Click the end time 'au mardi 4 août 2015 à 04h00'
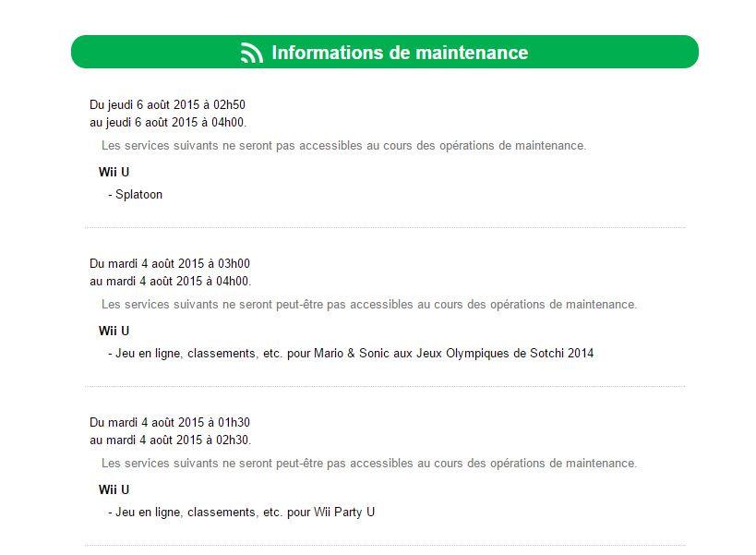756x555 pixels. 170,281
